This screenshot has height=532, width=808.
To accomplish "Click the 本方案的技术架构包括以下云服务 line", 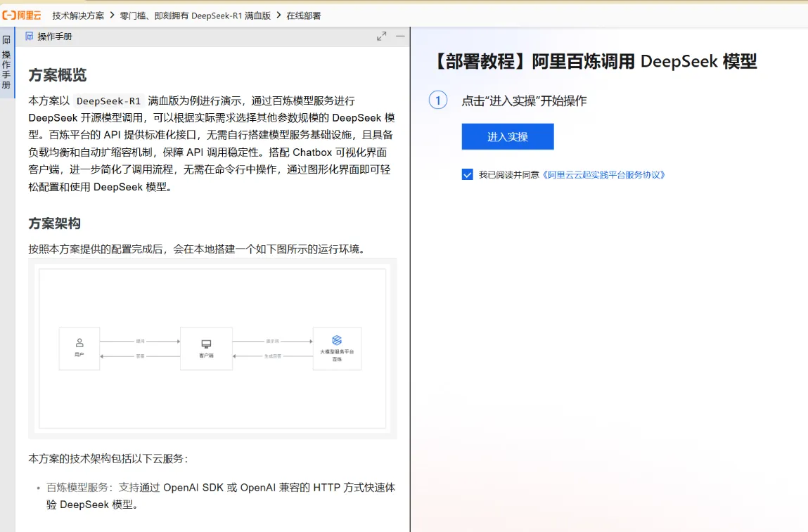I will tap(109, 458).
